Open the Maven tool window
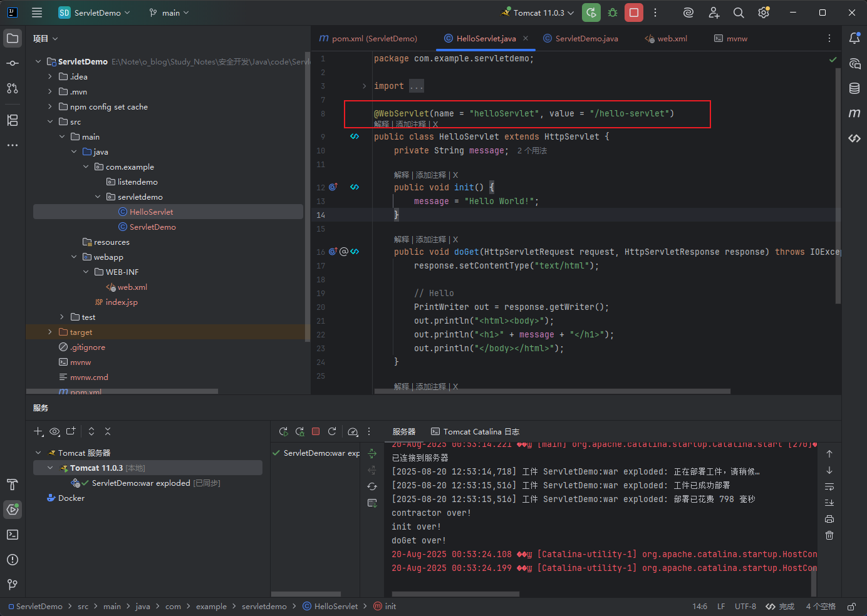Screen dimensions: 867x616 pyautogui.click(x=854, y=113)
